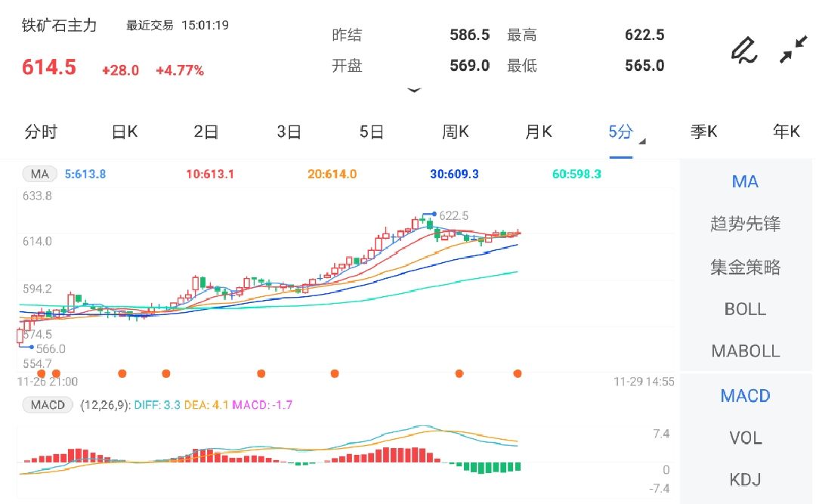The image size is (816, 504).
Task: Collapse the quote header with center chevron
Action: point(415,90)
